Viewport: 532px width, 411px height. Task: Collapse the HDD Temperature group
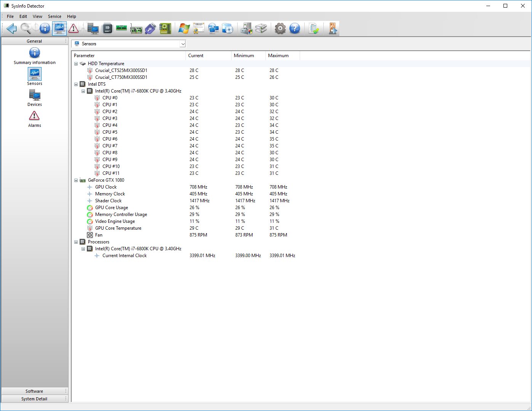tap(76, 64)
